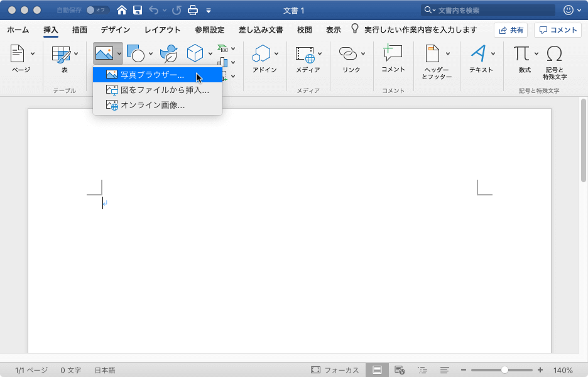
Task: Click the 共有 share button
Action: 511,30
